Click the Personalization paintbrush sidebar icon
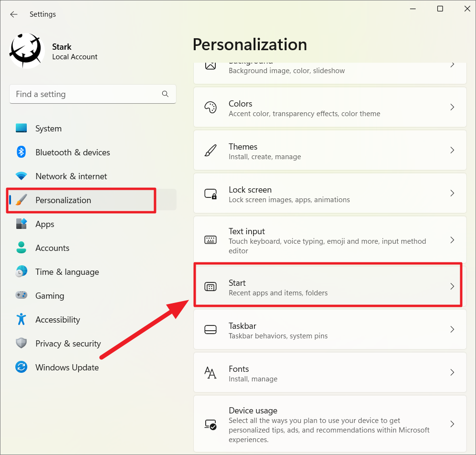This screenshot has width=476, height=455. [x=21, y=200]
